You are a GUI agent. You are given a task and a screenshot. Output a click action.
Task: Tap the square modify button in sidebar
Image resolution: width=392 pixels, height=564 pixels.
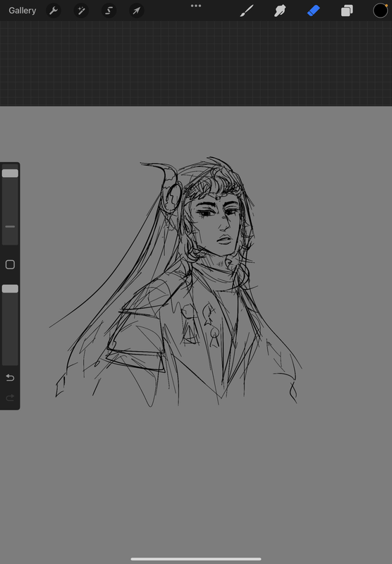click(10, 265)
